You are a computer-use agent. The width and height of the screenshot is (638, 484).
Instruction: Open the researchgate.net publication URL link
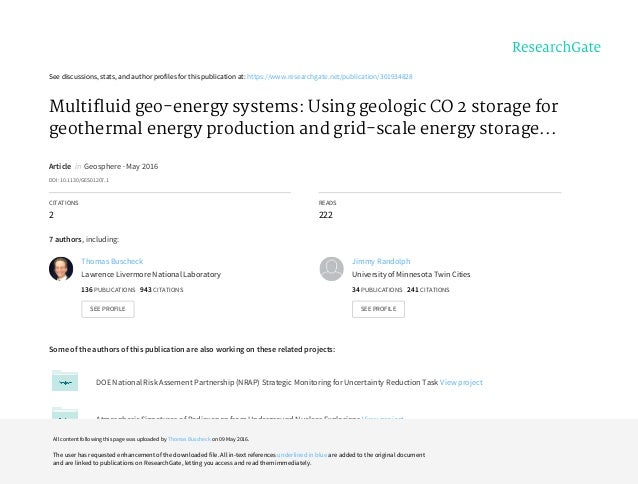tap(329, 76)
